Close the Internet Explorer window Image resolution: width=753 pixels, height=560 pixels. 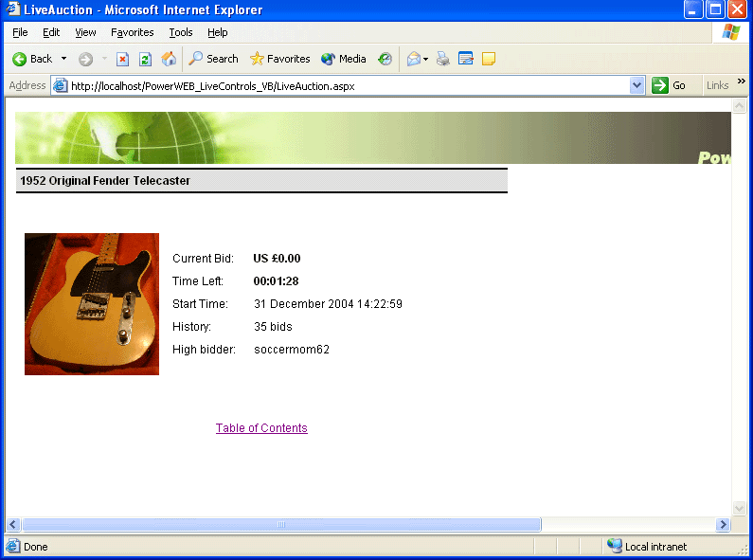point(737,9)
